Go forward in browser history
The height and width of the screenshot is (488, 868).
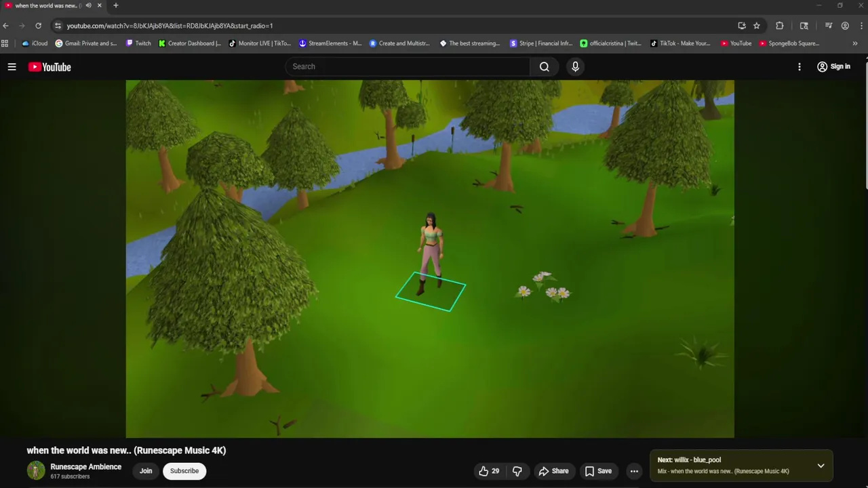22,26
